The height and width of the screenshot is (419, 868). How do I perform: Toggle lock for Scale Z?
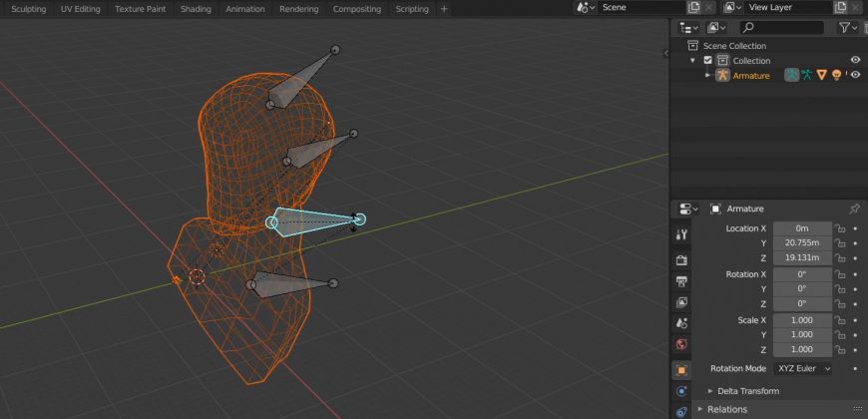pos(840,350)
